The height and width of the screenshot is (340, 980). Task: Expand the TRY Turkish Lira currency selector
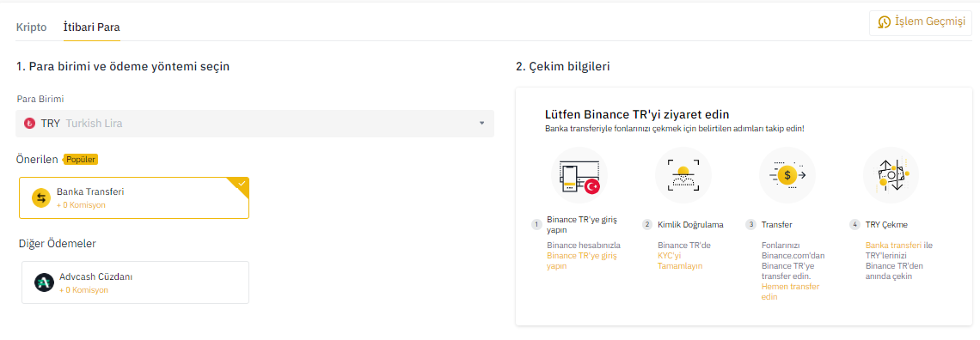pyautogui.click(x=255, y=124)
